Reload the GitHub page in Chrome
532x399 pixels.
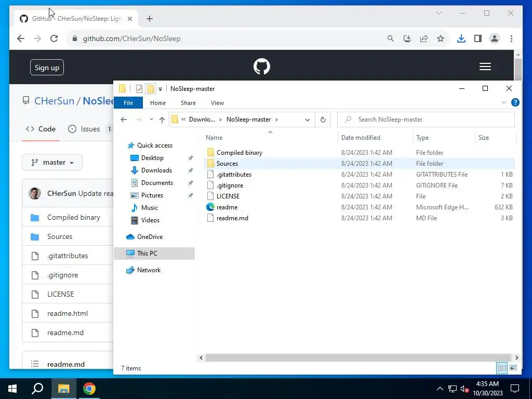point(54,38)
